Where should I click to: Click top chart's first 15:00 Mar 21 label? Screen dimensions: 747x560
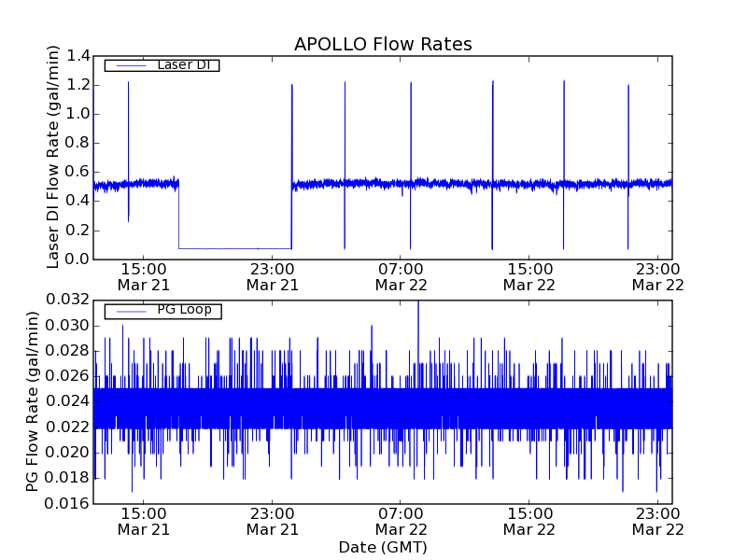point(144,277)
